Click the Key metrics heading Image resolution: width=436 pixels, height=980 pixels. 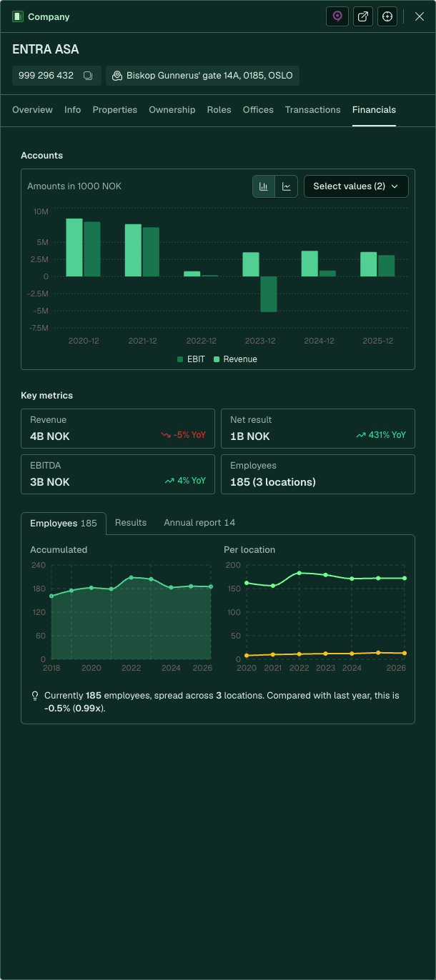[46, 396]
